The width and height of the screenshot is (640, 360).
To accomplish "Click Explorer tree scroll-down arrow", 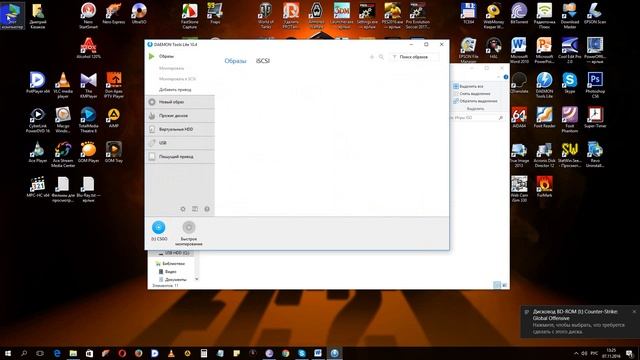I will point(197,279).
